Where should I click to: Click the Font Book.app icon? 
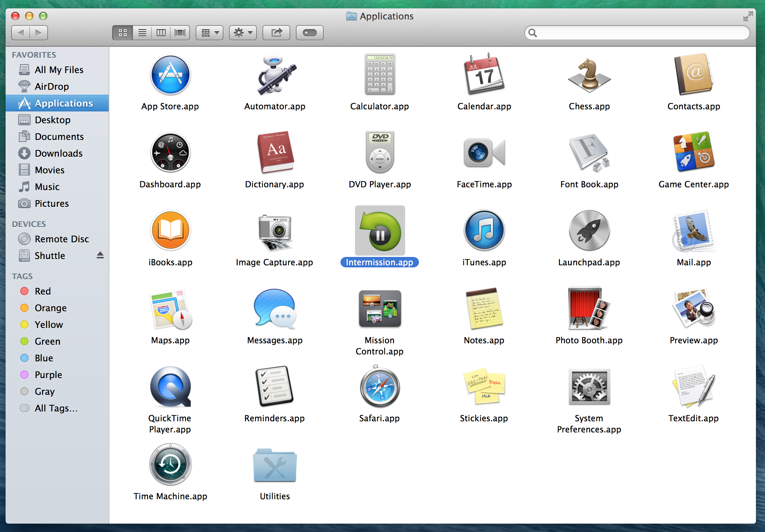[x=589, y=152]
